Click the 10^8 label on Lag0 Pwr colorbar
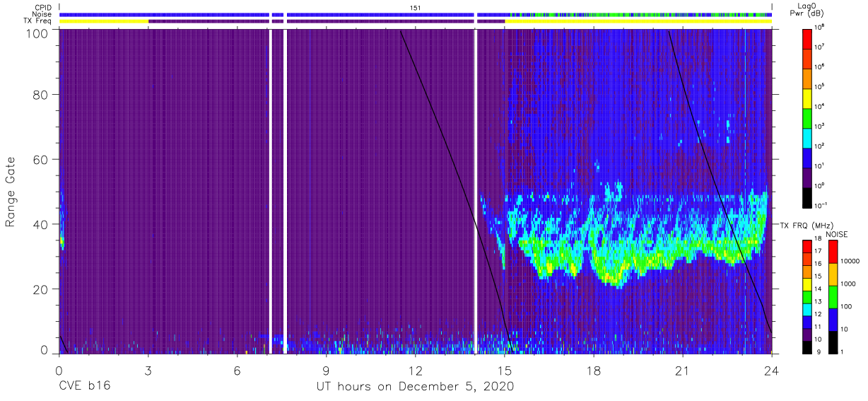Viewport: 868px width, 401px height. click(819, 27)
